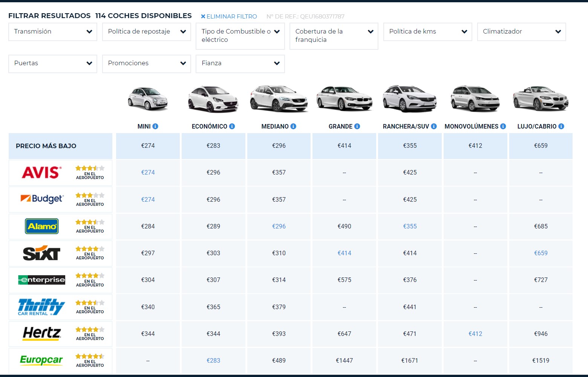
Task: Select the MEDIANO category header
Action: point(275,126)
